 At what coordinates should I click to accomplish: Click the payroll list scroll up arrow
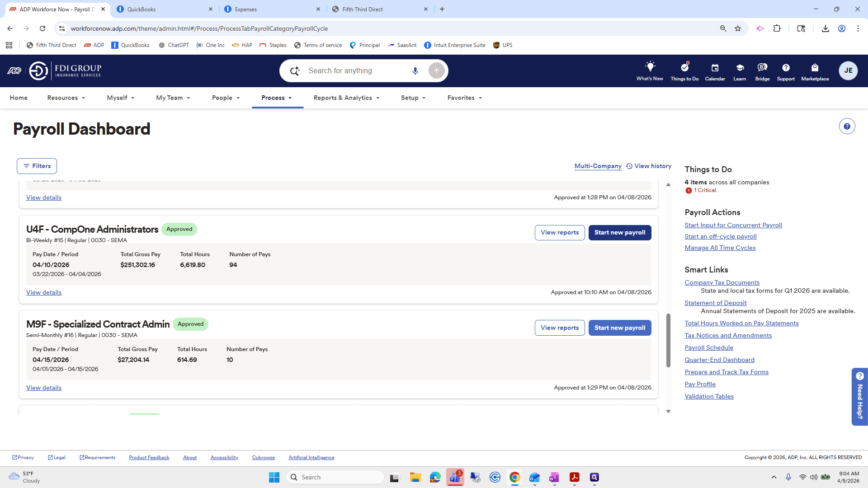[x=668, y=184]
